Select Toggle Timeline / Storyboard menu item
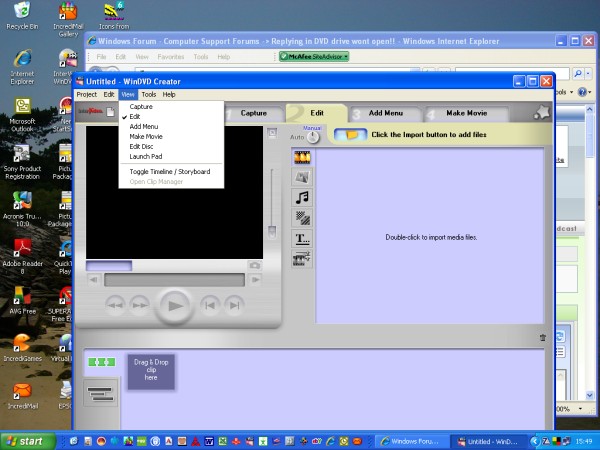The height and width of the screenshot is (450, 600). pos(171,172)
